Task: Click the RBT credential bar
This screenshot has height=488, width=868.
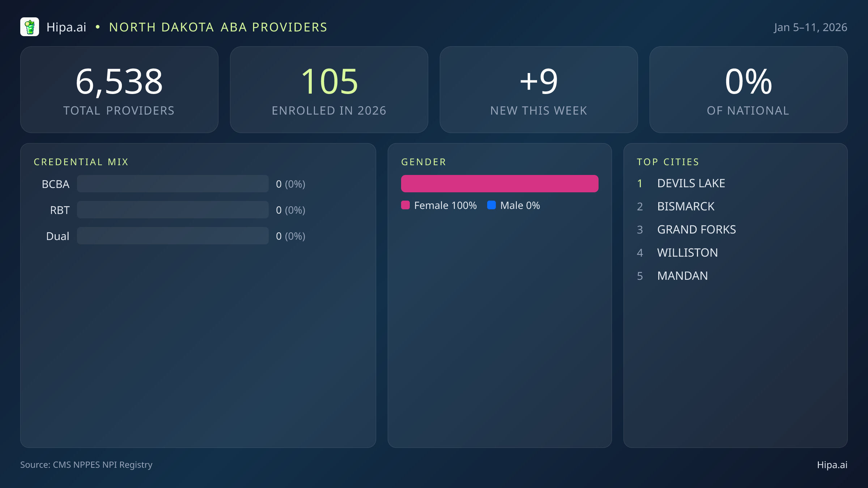Action: coord(173,210)
